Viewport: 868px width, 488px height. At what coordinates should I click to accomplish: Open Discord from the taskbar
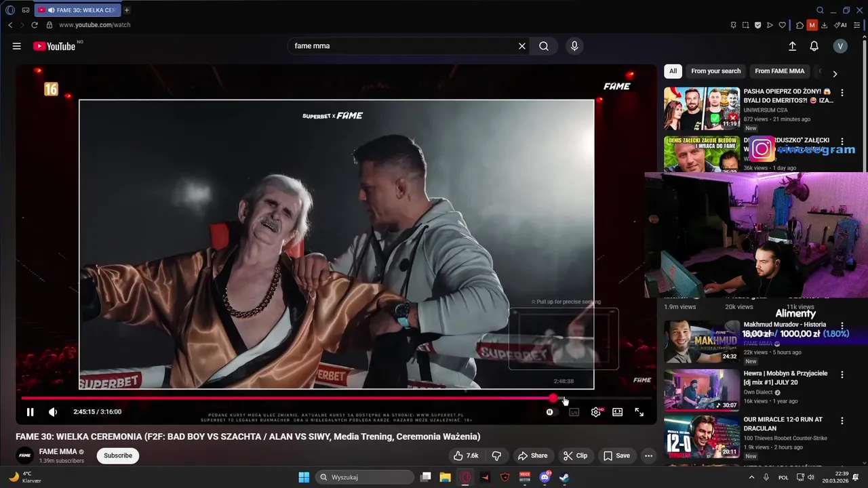click(x=545, y=477)
